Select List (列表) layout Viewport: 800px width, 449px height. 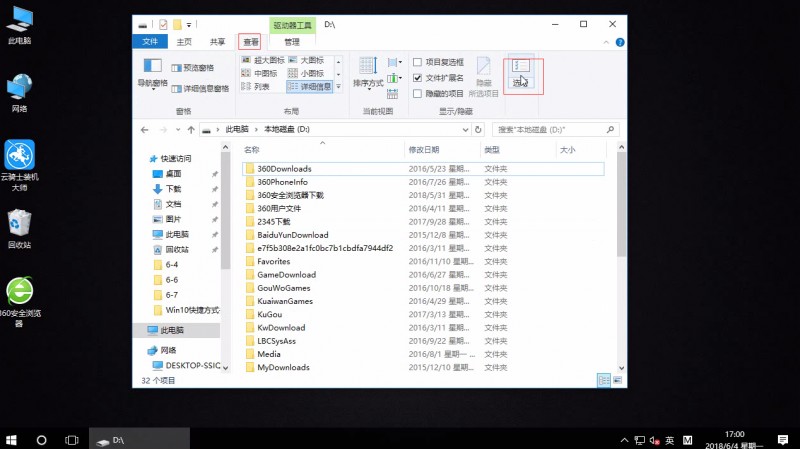coord(255,87)
